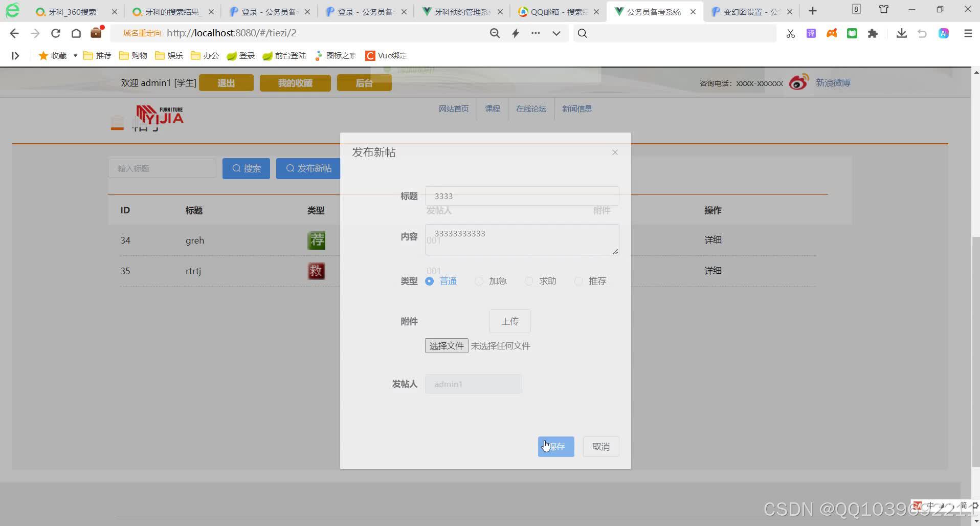The image size is (980, 526).
Task: Open the download manager icon
Action: [901, 33]
